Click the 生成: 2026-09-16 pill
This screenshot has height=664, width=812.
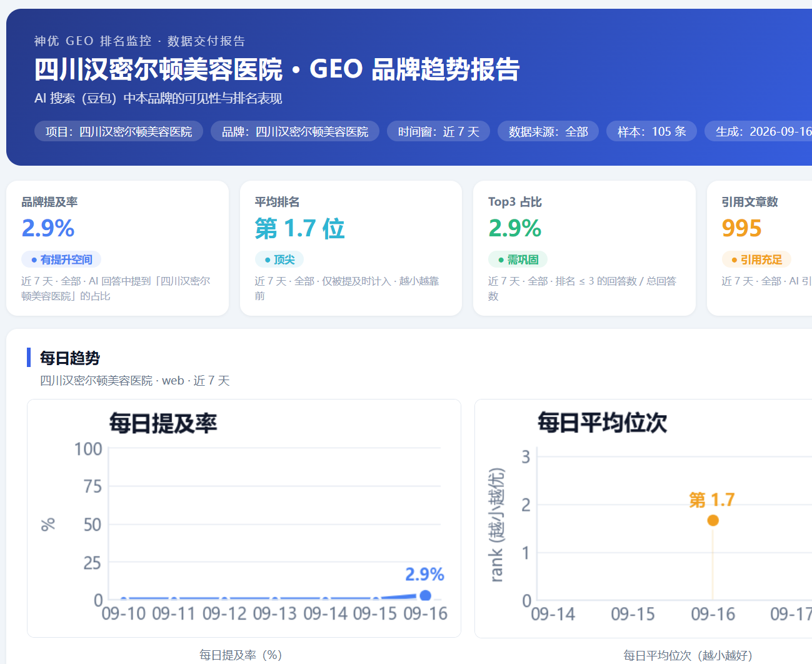[x=758, y=131]
